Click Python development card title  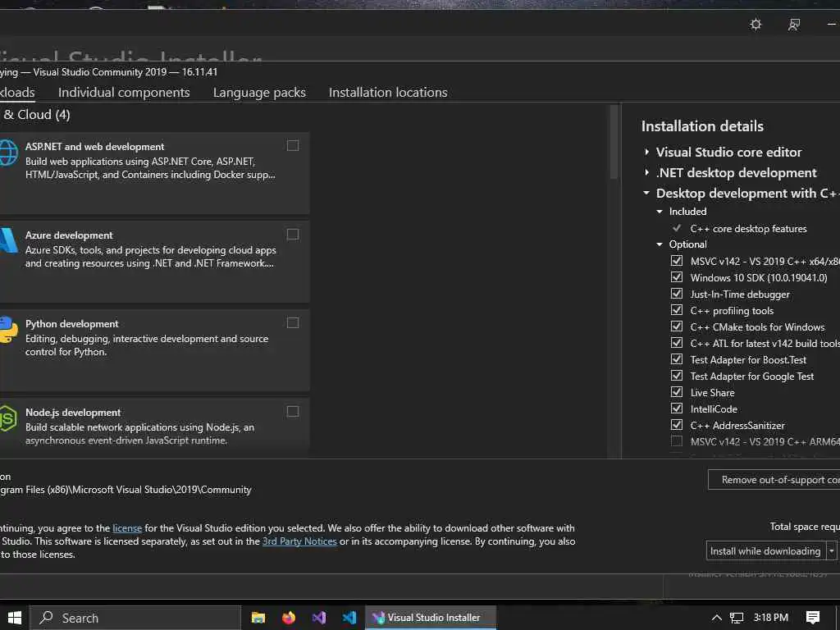(72, 324)
